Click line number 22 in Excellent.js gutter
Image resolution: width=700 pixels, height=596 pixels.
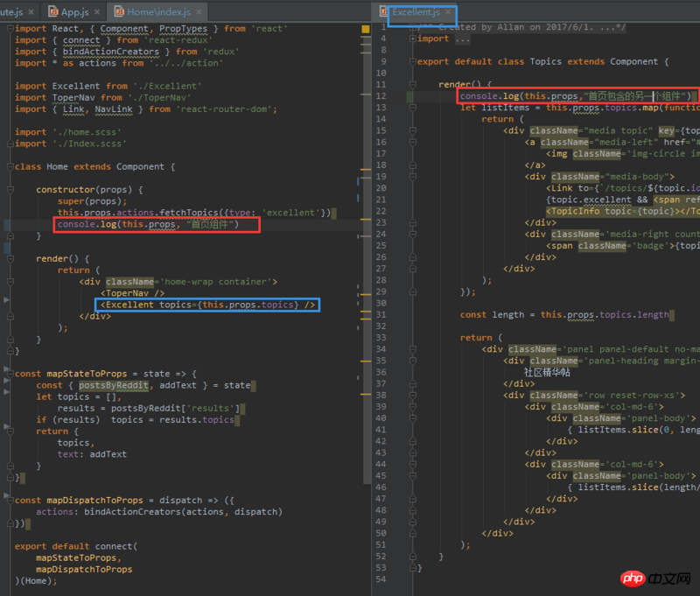tap(381, 211)
